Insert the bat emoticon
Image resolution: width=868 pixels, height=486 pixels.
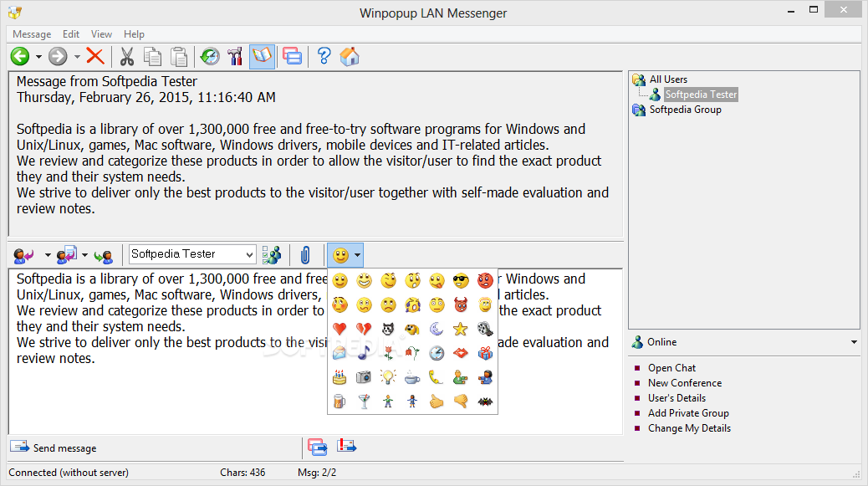[485, 401]
